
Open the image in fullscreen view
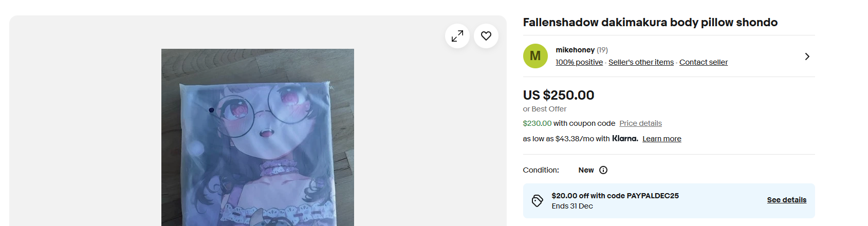click(457, 36)
